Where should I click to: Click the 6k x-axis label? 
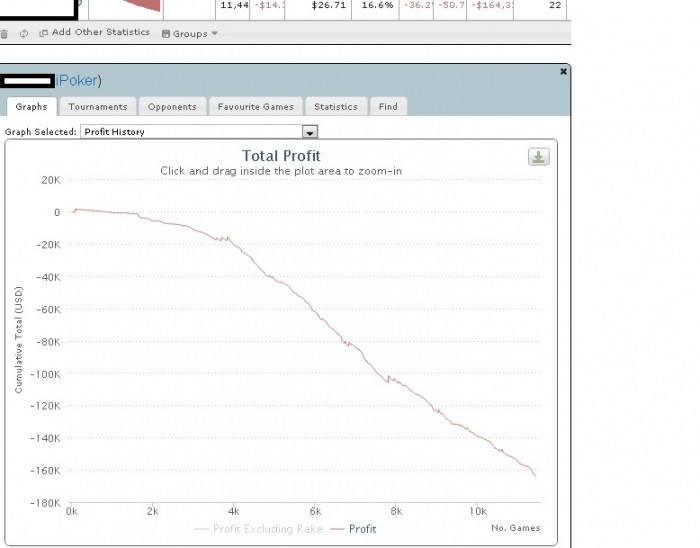click(x=315, y=511)
